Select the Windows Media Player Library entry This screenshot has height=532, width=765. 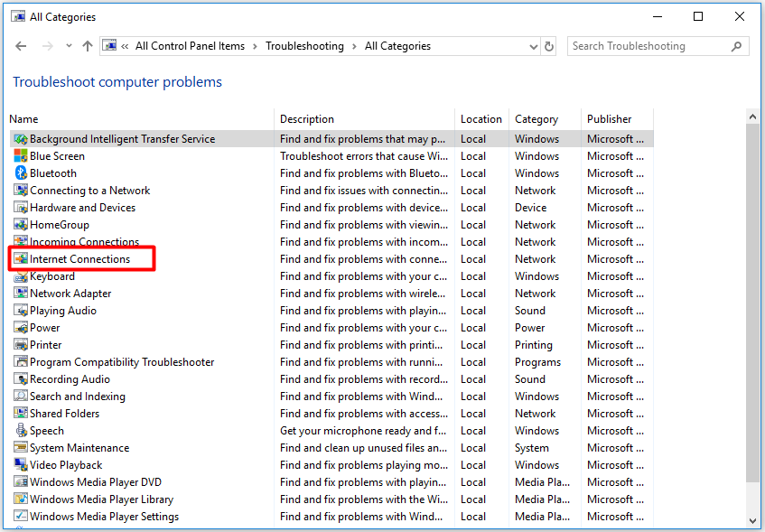[x=101, y=499]
